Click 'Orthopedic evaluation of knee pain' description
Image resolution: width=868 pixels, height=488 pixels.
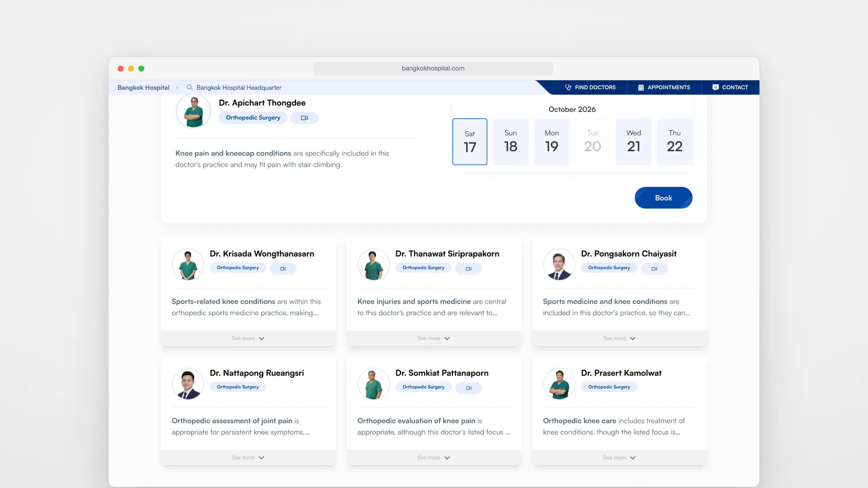tap(416, 421)
